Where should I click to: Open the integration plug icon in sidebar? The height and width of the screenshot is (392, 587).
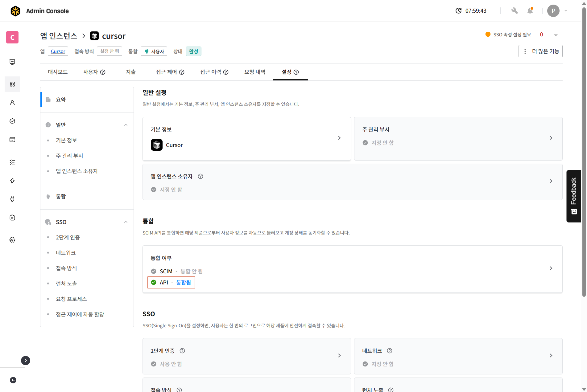12,199
